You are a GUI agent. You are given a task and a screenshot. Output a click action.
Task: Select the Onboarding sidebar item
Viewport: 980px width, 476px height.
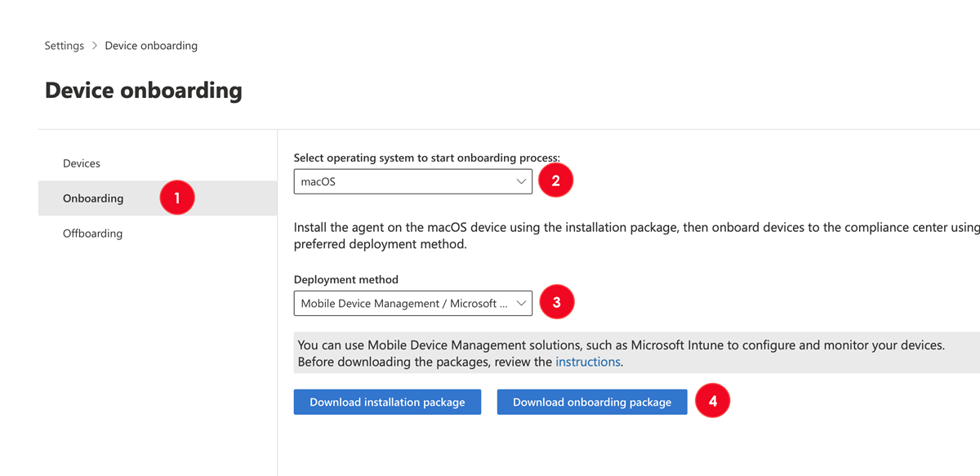[x=93, y=198]
